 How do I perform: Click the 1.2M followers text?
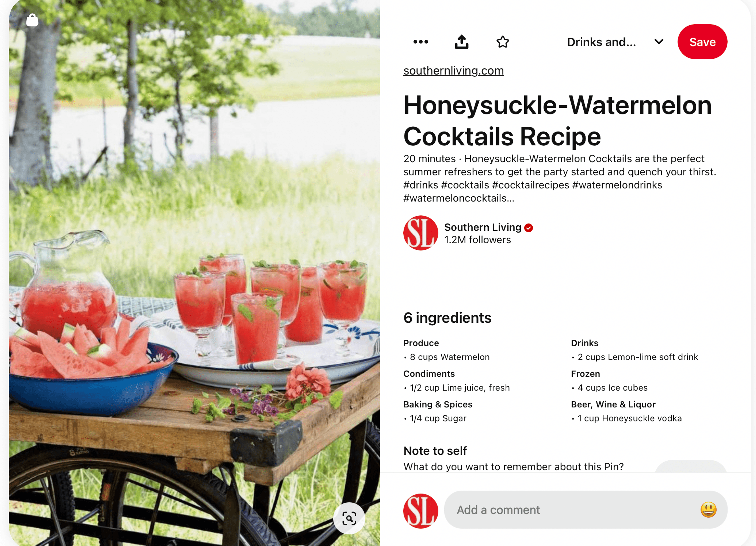click(x=477, y=240)
